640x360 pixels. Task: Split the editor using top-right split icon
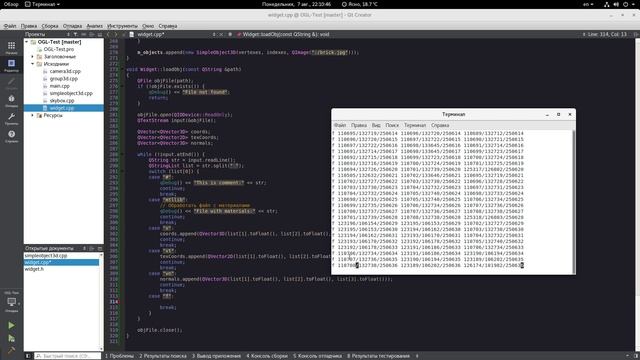tap(636, 34)
